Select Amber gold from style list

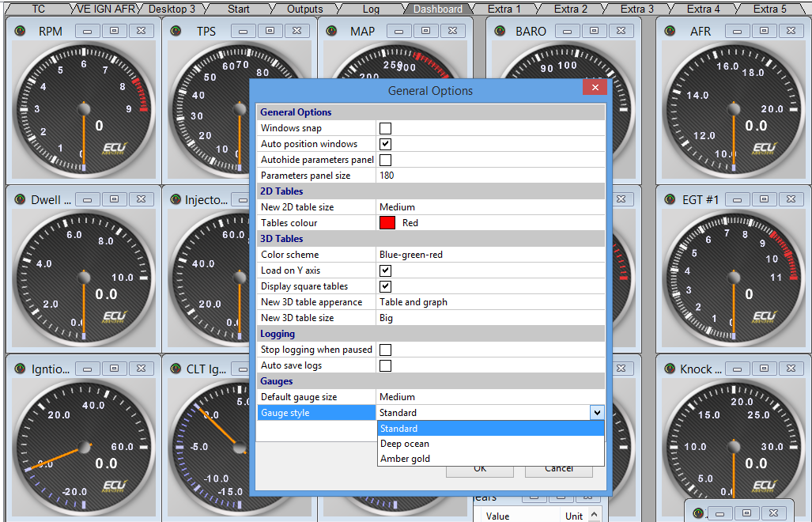(405, 459)
